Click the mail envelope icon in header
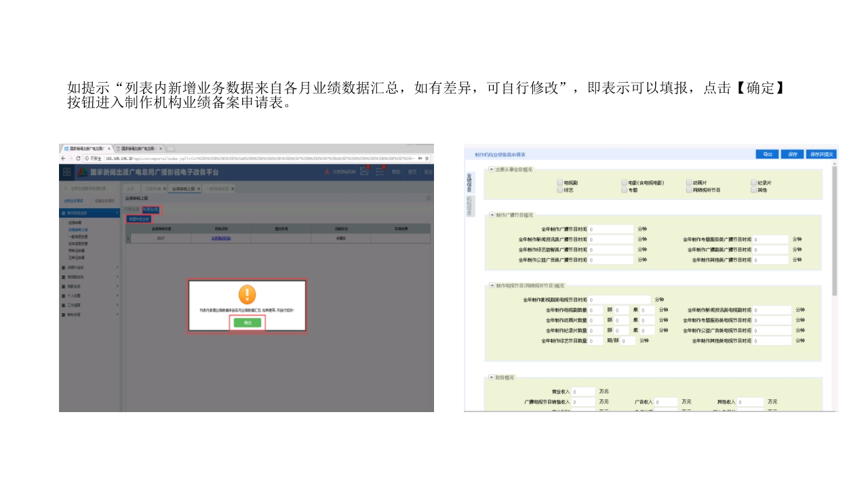The height and width of the screenshot is (488, 868). pyautogui.click(x=364, y=172)
